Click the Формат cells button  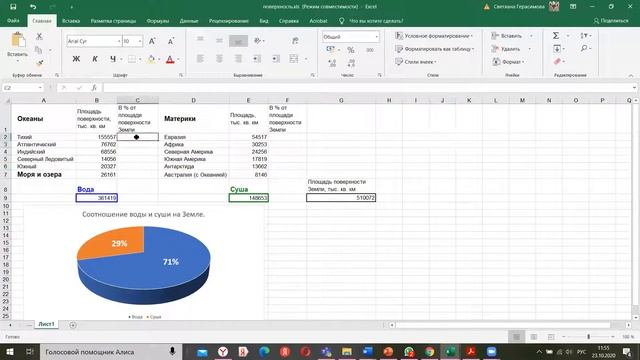point(508,62)
